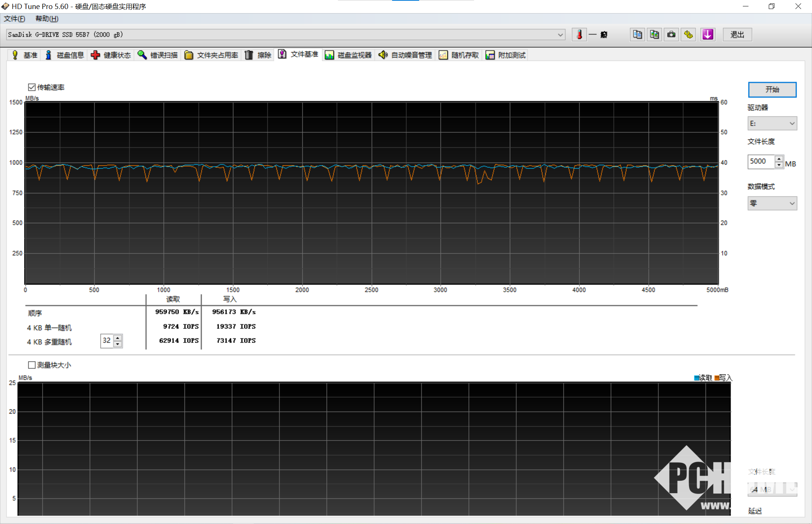
Task: Click the copy text to clipboard icon
Action: click(637, 35)
